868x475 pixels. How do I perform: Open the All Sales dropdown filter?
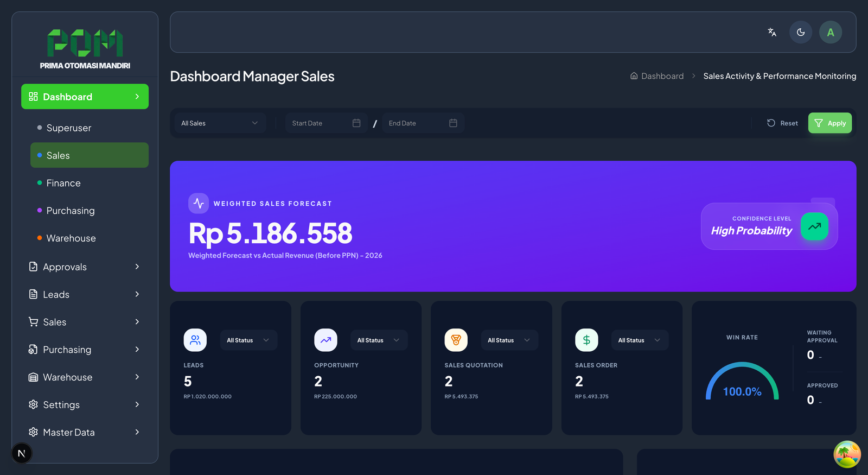(x=220, y=123)
